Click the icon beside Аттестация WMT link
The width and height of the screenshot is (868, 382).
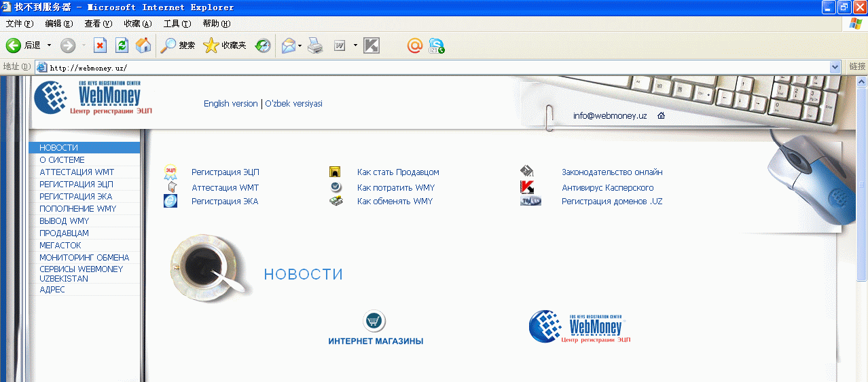(172, 187)
